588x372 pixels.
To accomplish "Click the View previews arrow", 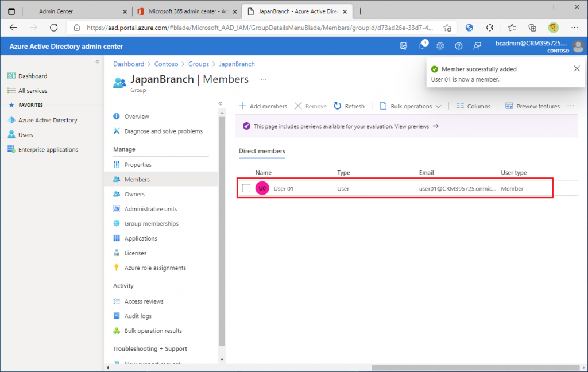I will [x=436, y=126].
